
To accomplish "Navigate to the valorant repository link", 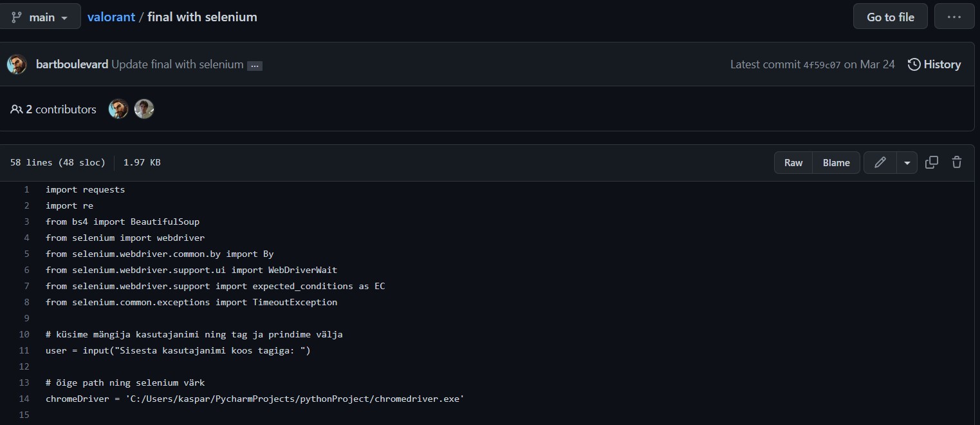I will click(x=111, y=17).
